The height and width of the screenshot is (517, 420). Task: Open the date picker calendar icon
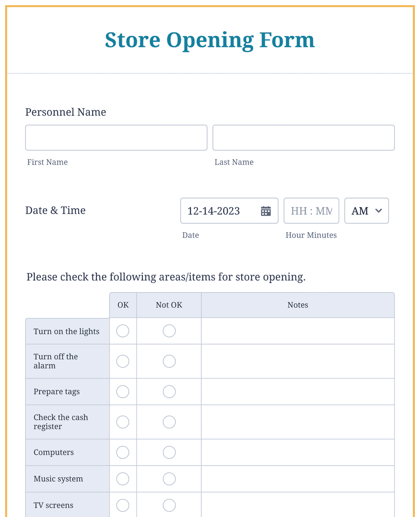[x=266, y=211]
